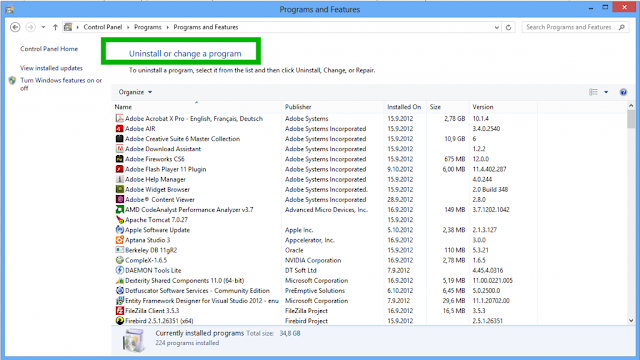Click the FileZilla Client 3.5.3 icon
The height and width of the screenshot is (360, 640).
point(119,311)
